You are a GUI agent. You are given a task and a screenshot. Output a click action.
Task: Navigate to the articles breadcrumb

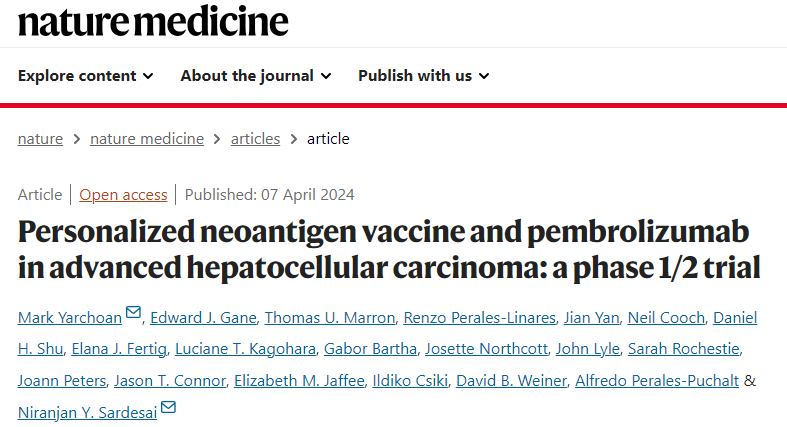(255, 138)
